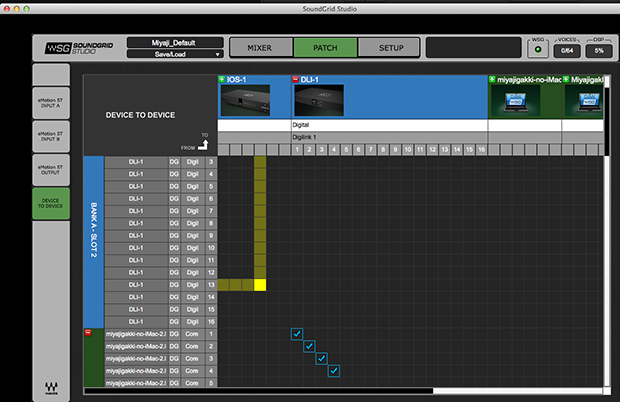Select miyajigakki-no-iMac-2 Core row 5
This screenshot has width=620, height=402.
point(161,383)
